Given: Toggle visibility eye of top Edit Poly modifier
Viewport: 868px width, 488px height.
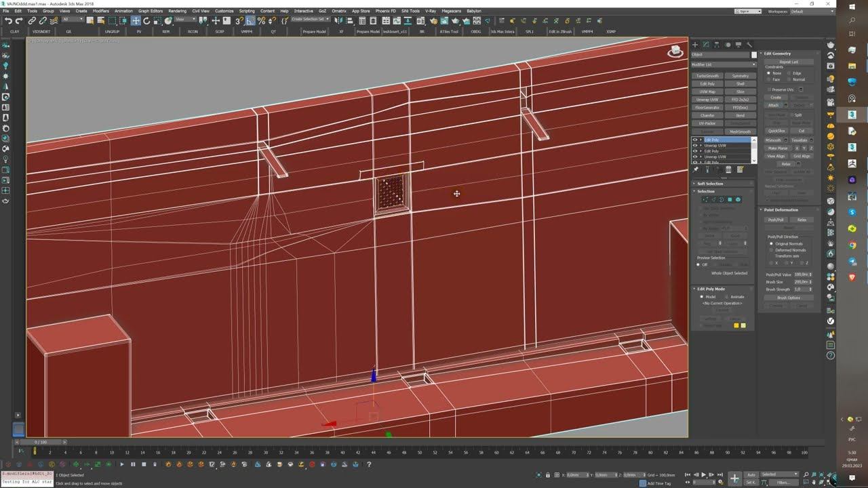Looking at the screenshot, I should [x=695, y=140].
